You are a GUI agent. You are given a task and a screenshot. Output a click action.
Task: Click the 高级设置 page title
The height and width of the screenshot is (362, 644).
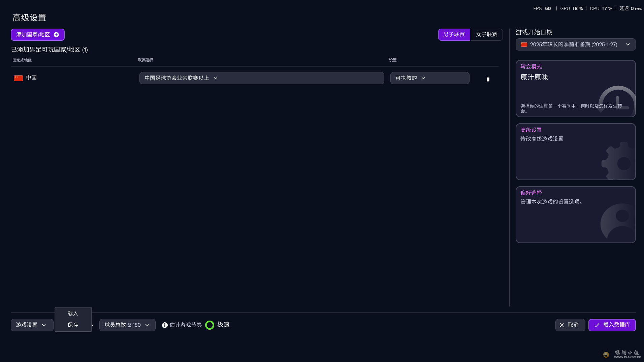29,18
